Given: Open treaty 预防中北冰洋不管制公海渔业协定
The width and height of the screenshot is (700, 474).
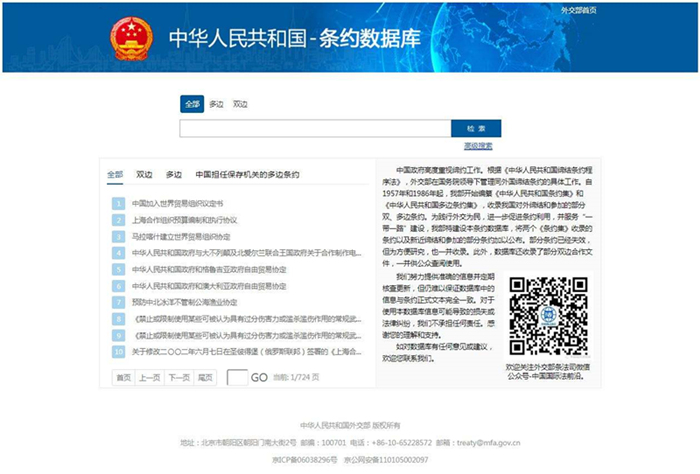Looking at the screenshot, I should [184, 303].
